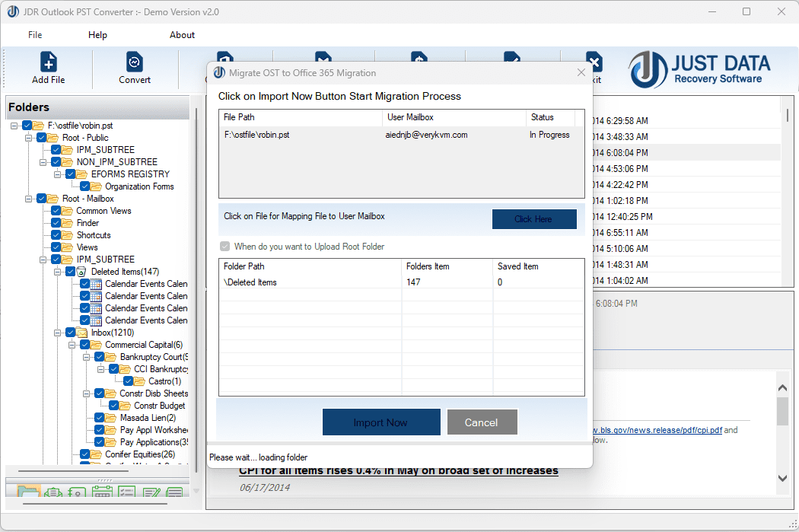Open the contacts icon in bottom navigation bar
799x532 pixels.
76,492
